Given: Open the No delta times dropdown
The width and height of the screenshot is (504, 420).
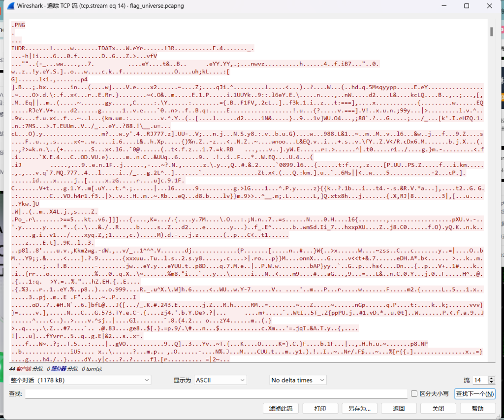Looking at the screenshot, I should [x=298, y=380].
